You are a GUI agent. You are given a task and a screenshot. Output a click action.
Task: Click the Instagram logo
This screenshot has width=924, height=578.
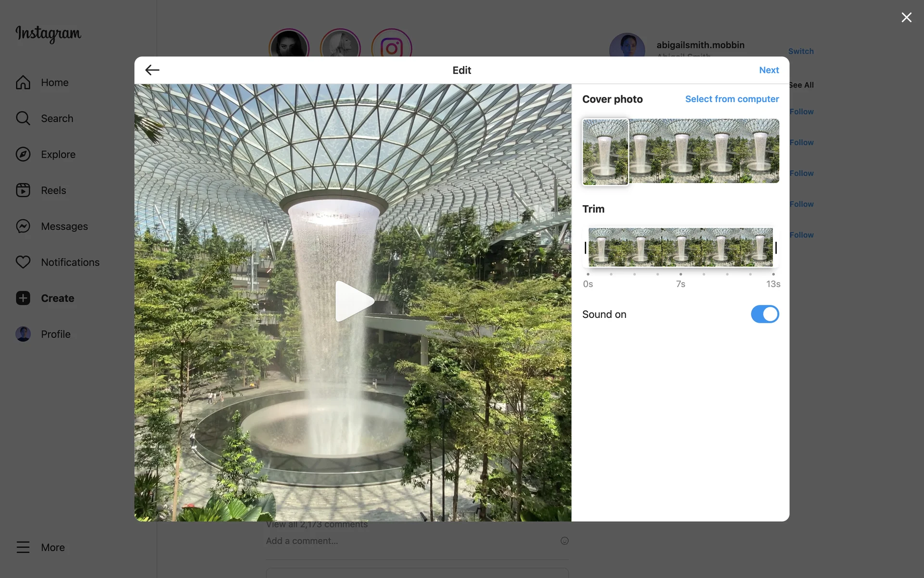click(x=48, y=34)
